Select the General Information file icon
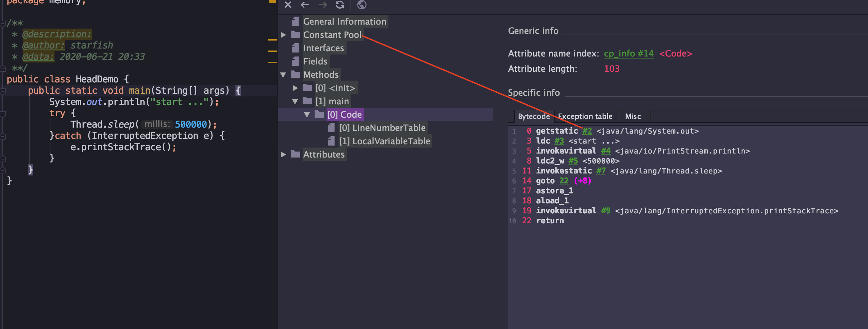The height and width of the screenshot is (329, 868). pos(295,22)
